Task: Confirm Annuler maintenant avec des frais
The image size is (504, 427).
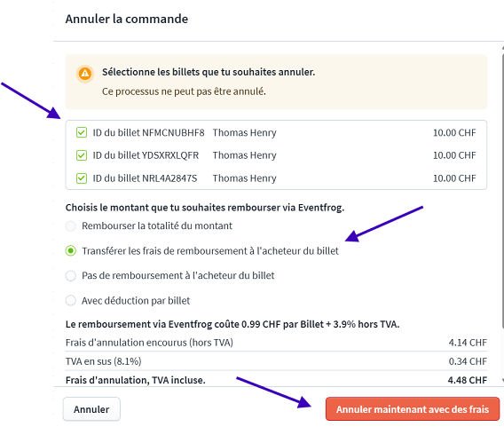Action: 413,409
